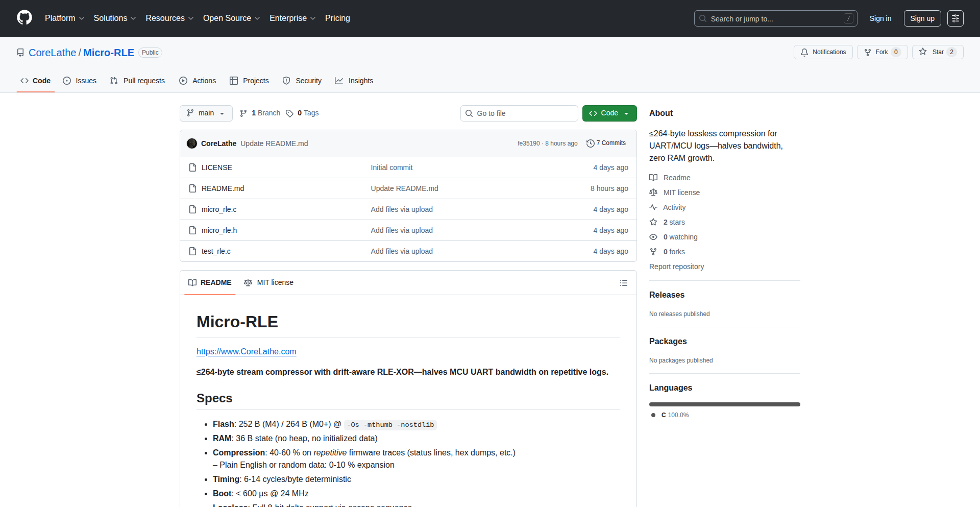Click the Languages bar for C

(x=724, y=404)
